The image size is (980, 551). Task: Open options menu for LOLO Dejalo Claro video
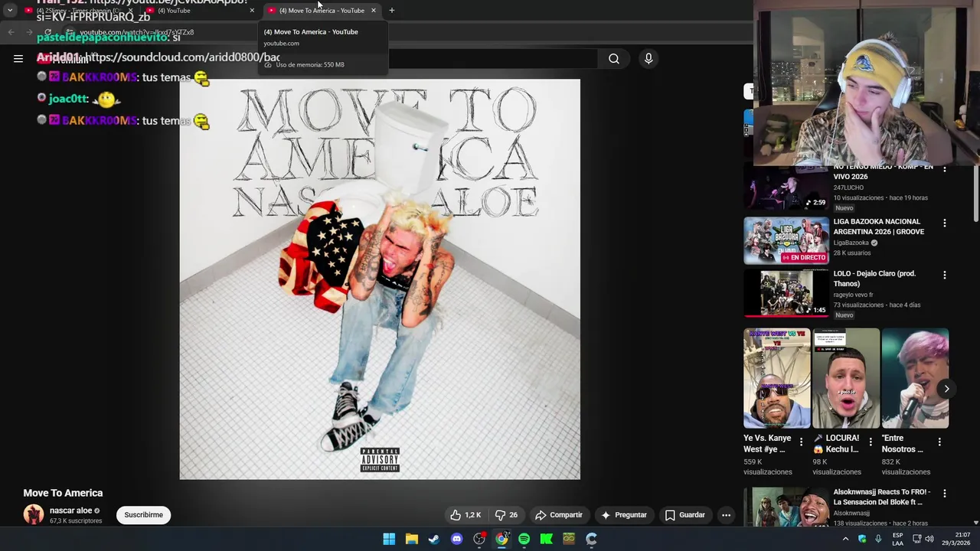[945, 275]
